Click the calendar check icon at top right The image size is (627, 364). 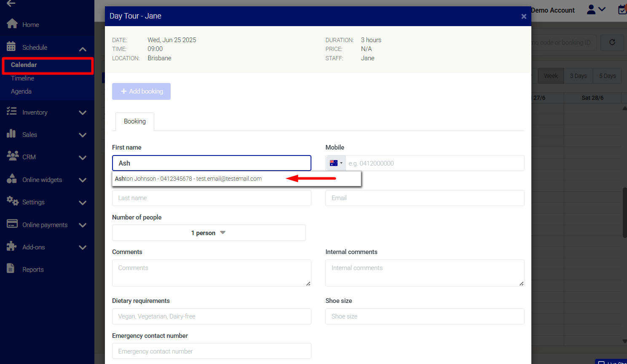(x=622, y=10)
